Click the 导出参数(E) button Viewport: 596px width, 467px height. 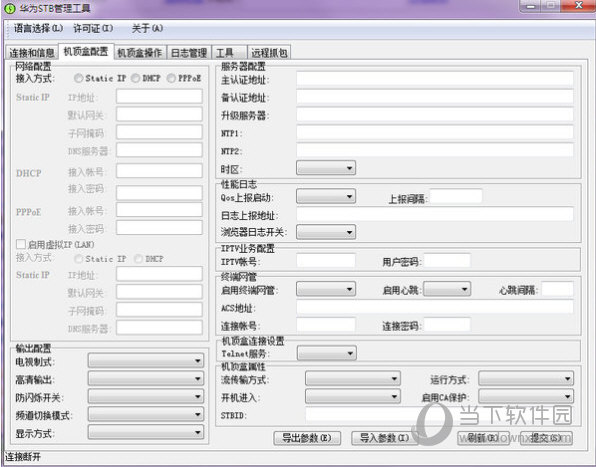(x=307, y=438)
